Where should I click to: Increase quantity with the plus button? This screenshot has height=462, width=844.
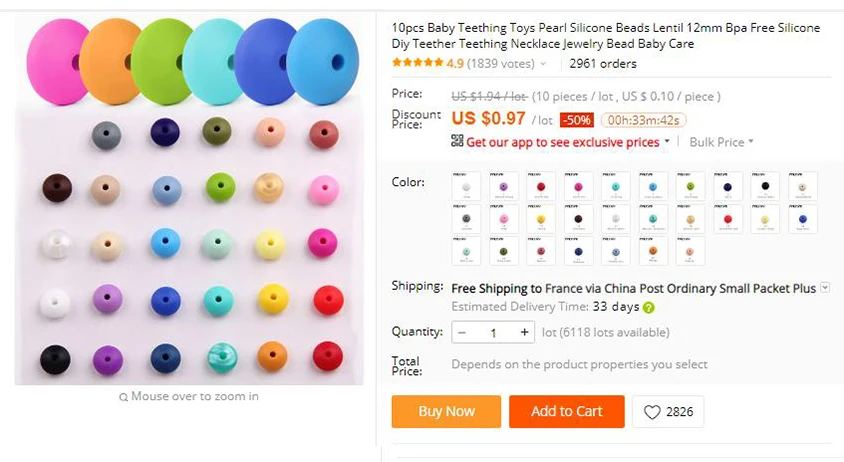tap(524, 332)
